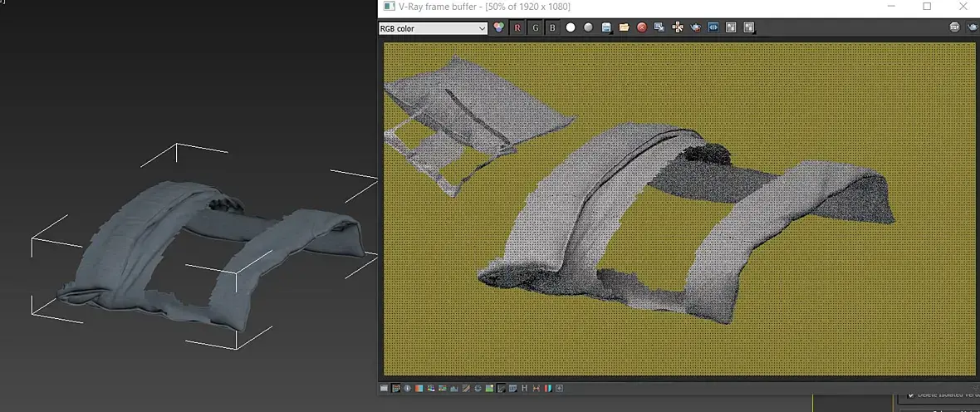The height and width of the screenshot is (412, 980).
Task: Toggle the Delete Isolated Vertices checkbox
Action: pyautogui.click(x=912, y=395)
